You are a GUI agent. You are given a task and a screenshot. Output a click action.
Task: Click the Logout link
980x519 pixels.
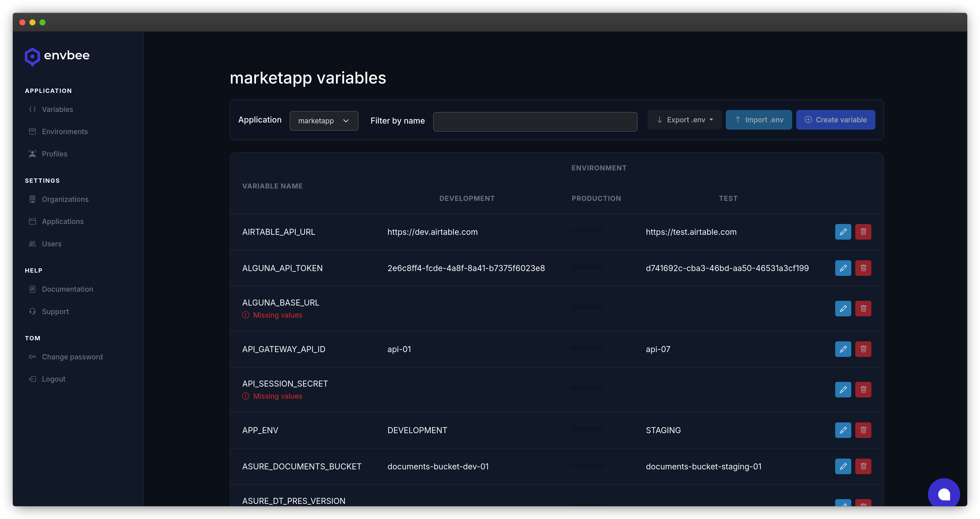(53, 379)
